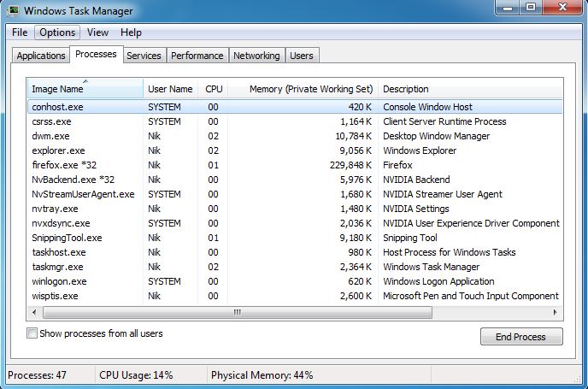Open the File menu

(x=20, y=32)
